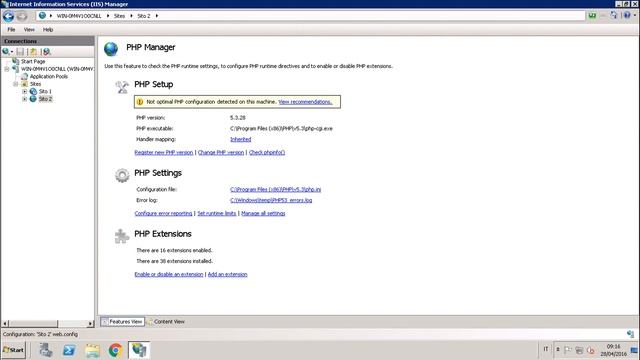Click the green refresh page icon
The image size is (640, 360).
click(x=592, y=16)
